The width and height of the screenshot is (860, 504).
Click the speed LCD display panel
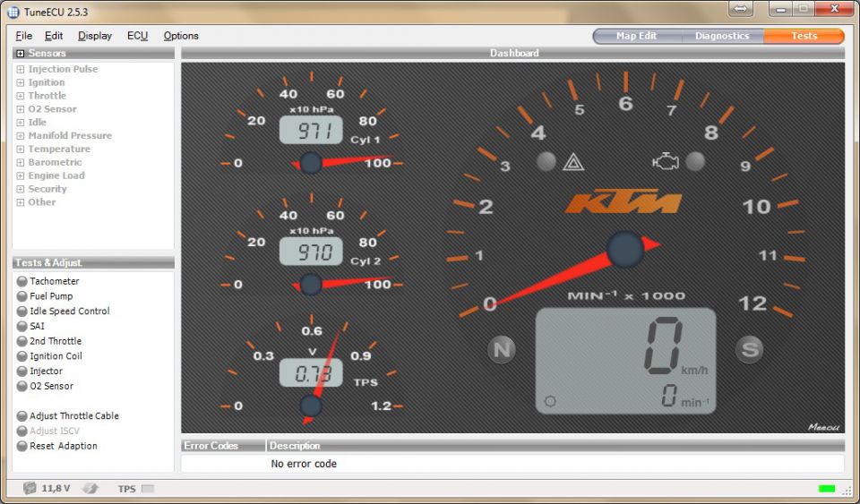point(626,361)
